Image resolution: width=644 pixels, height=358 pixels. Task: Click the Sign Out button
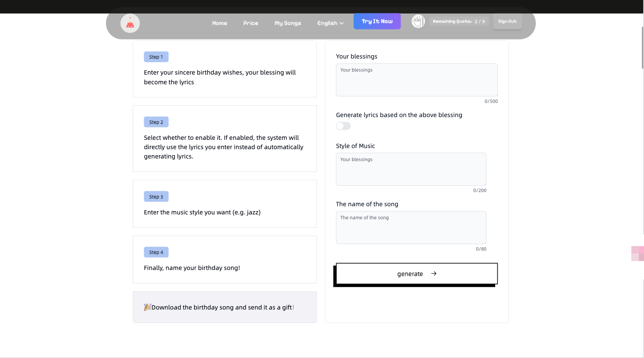click(507, 21)
